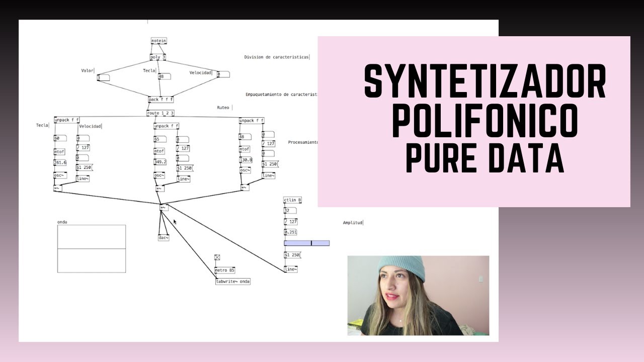
Task: Click the 'Amplitud' comment
Action: 353,223
